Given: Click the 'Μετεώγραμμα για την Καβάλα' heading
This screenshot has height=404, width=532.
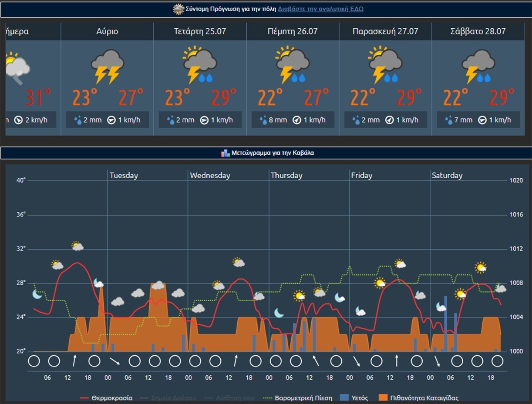Looking at the screenshot, I should (x=273, y=153).
